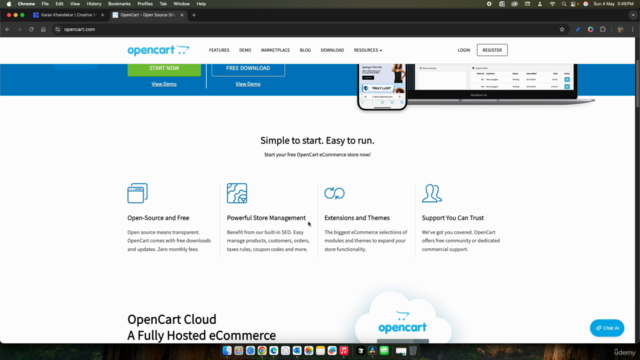Go back using the browser back arrow
640x360 pixels.
tap(7, 29)
